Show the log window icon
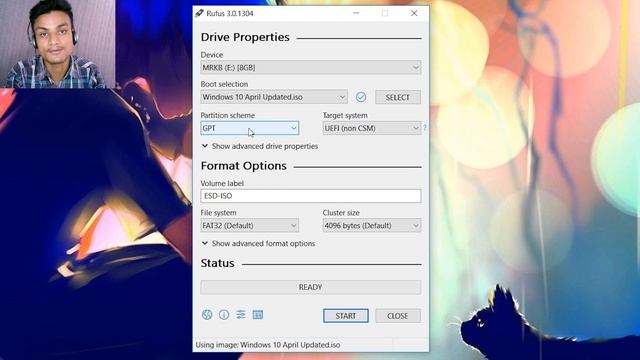 tap(258, 315)
